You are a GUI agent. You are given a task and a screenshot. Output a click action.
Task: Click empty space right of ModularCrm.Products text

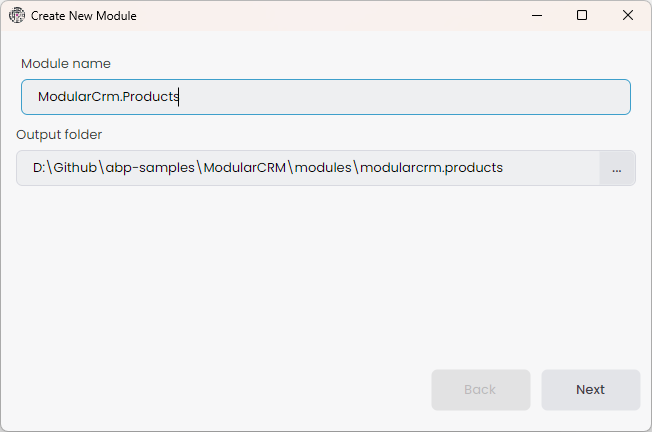click(x=400, y=97)
